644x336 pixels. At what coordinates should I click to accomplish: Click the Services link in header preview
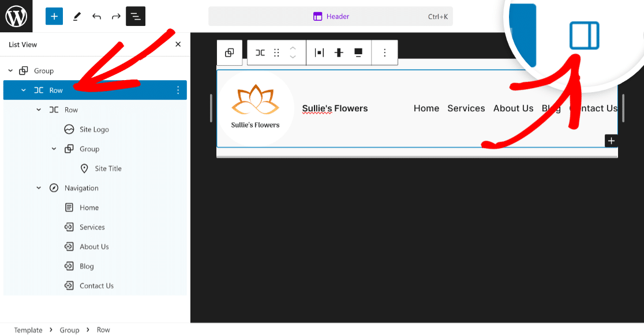tap(466, 108)
